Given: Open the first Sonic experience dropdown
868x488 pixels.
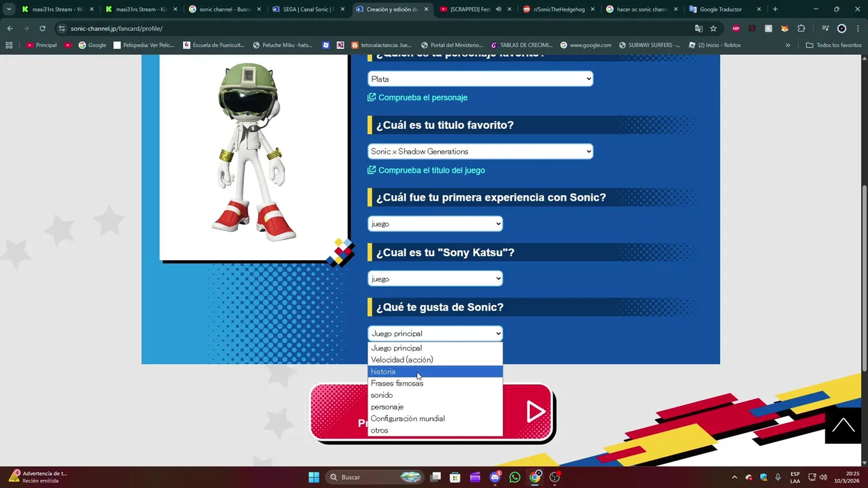Looking at the screenshot, I should pyautogui.click(x=435, y=224).
